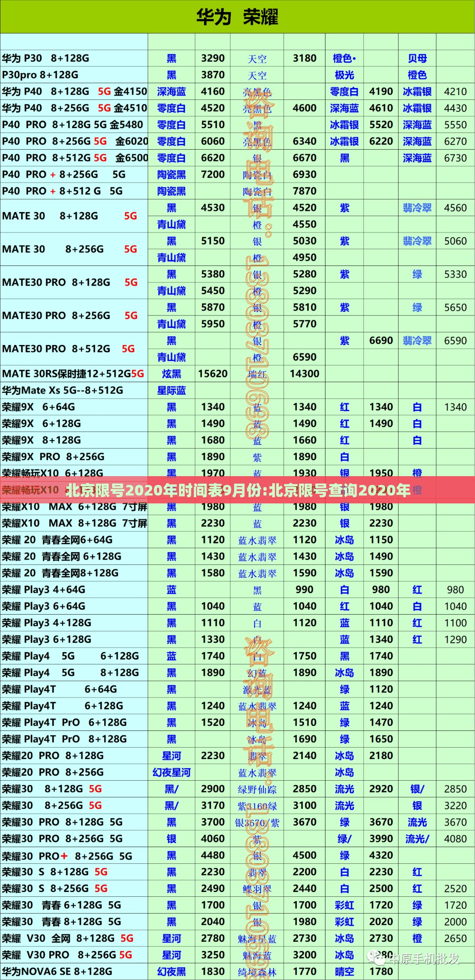Image resolution: width=475 pixels, height=980 pixels.
Task: Select price 4480 in 荣耀30 PRO+ row
Action: (x=213, y=855)
